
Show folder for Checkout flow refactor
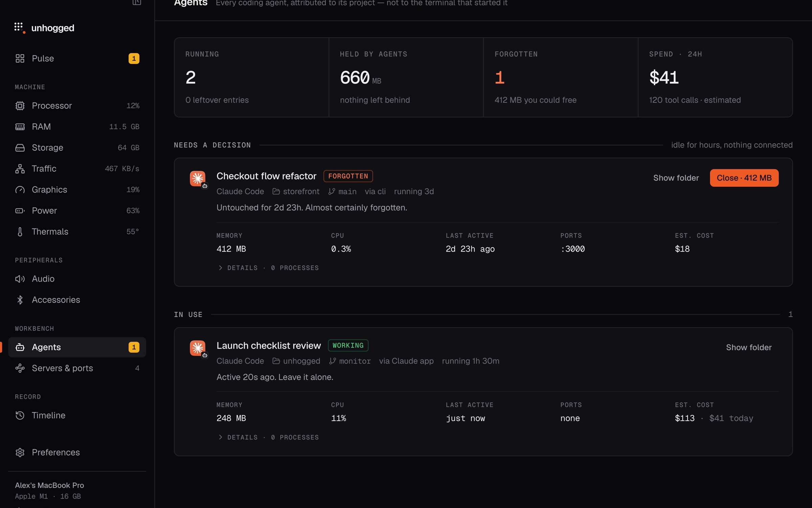(x=676, y=178)
